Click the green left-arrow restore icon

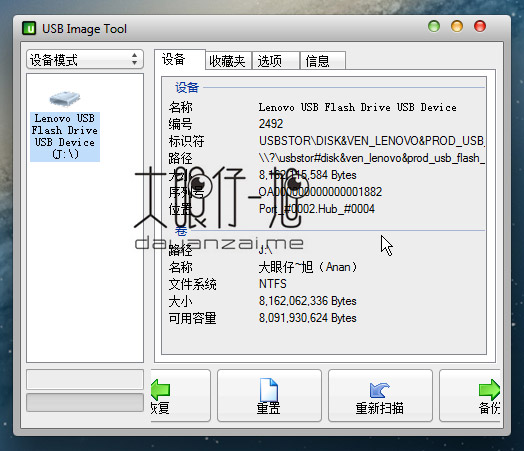[x=160, y=390]
